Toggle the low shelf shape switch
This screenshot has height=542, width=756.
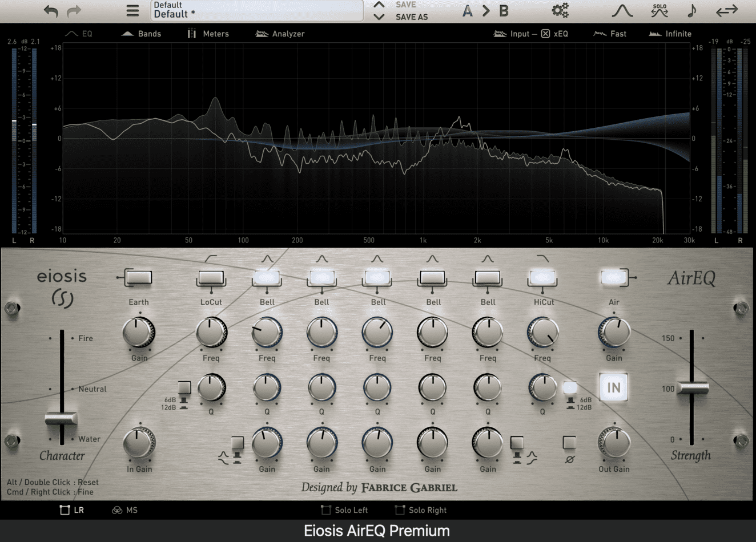[x=238, y=443]
